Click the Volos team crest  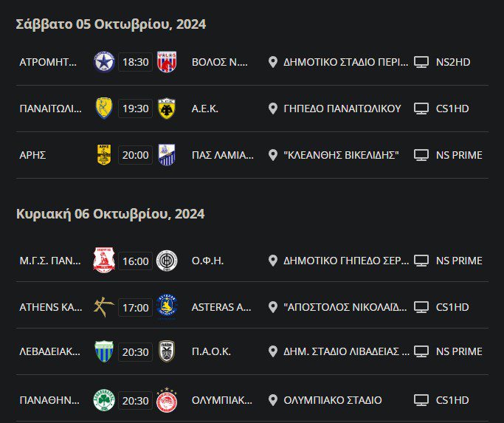tap(165, 62)
